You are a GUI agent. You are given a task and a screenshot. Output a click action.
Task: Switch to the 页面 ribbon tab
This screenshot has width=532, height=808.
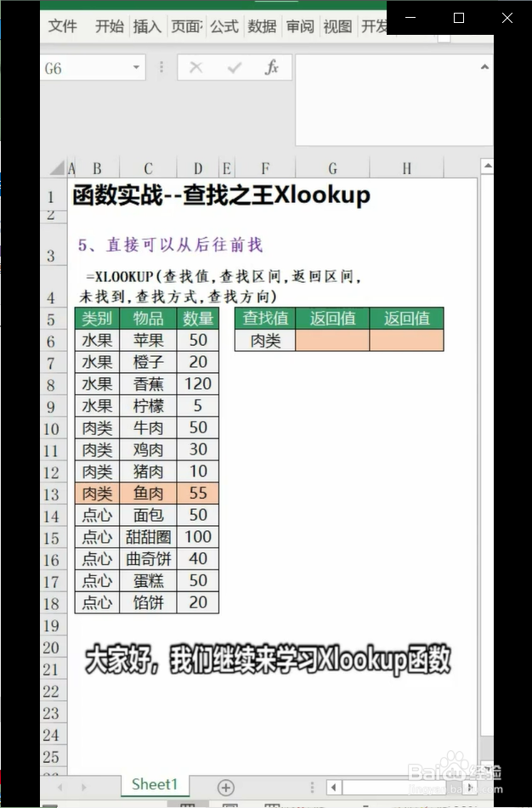pyautogui.click(x=187, y=25)
